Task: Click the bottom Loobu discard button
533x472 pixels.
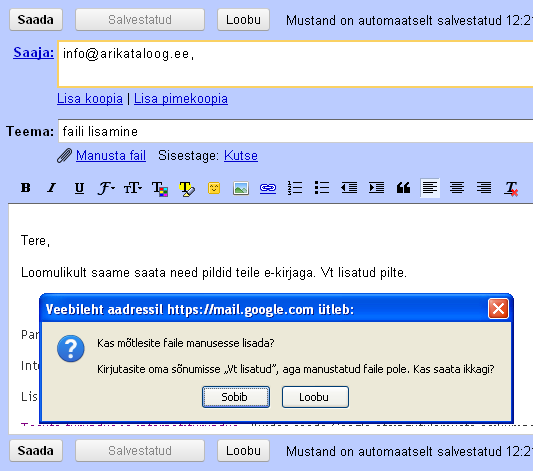Action: point(243,451)
